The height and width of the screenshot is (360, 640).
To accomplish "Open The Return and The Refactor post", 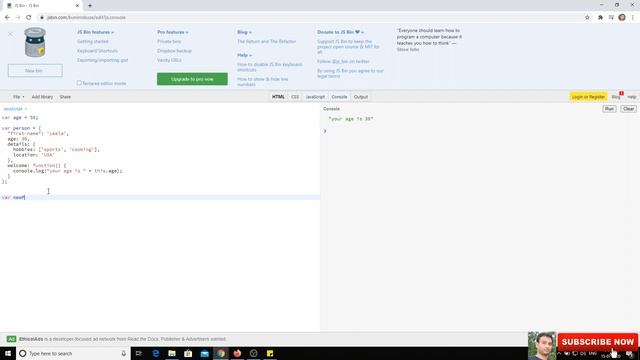I will [267, 42].
